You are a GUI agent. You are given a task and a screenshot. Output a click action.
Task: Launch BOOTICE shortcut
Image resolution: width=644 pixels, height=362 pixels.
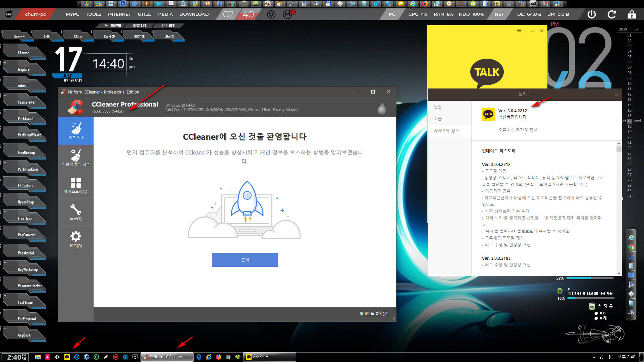coord(140,36)
